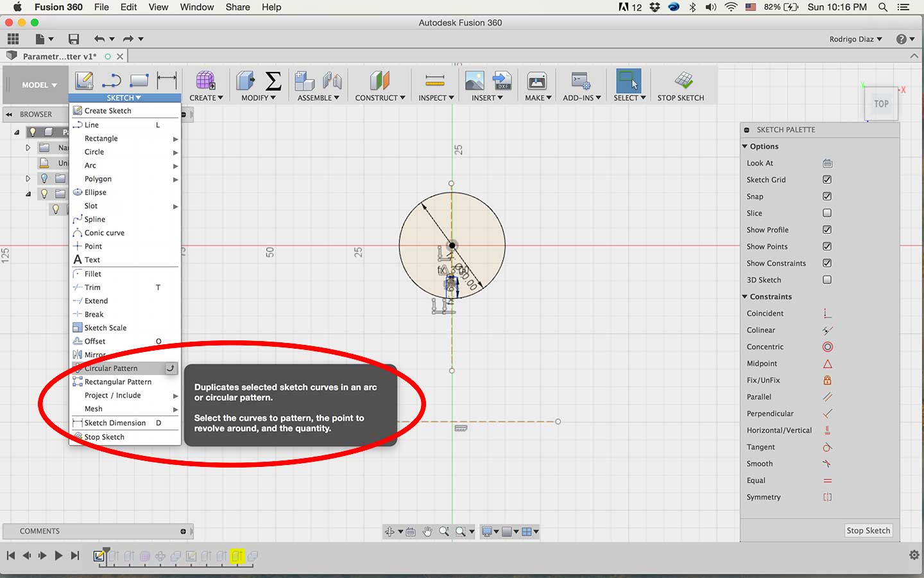Apply the Concentric constraint icon

[x=827, y=347]
